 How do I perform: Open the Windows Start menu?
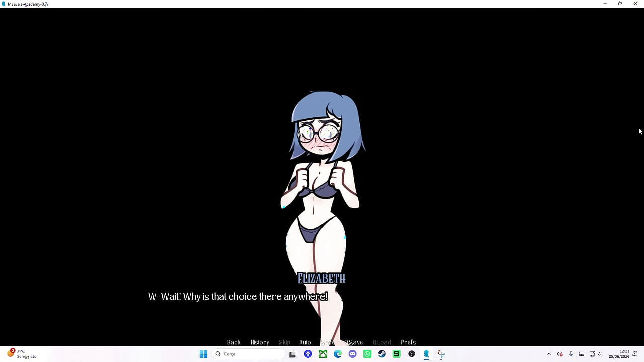coord(203,354)
